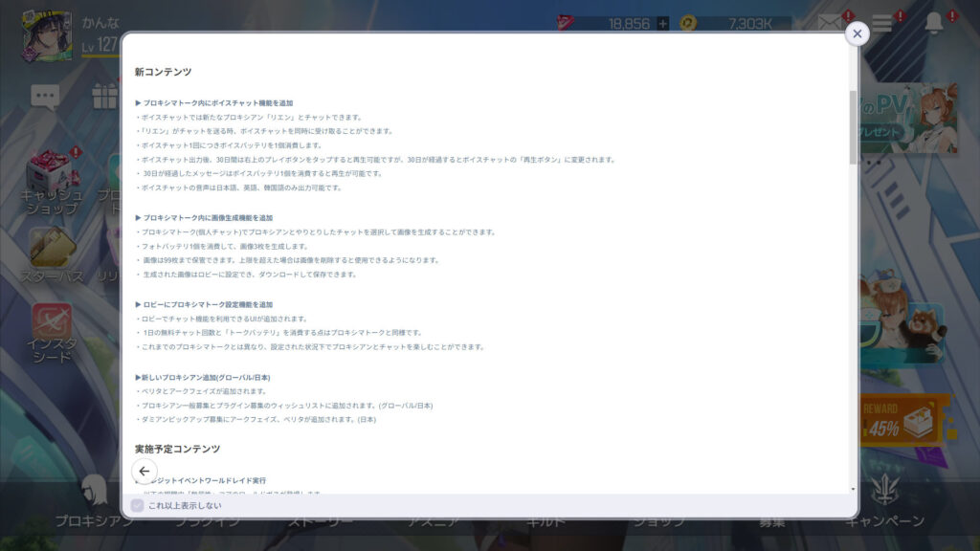Image resolution: width=980 pixels, height=551 pixels.
Task: Click the ボイスチャット機能を追加 section heading
Action: pyautogui.click(x=218, y=102)
